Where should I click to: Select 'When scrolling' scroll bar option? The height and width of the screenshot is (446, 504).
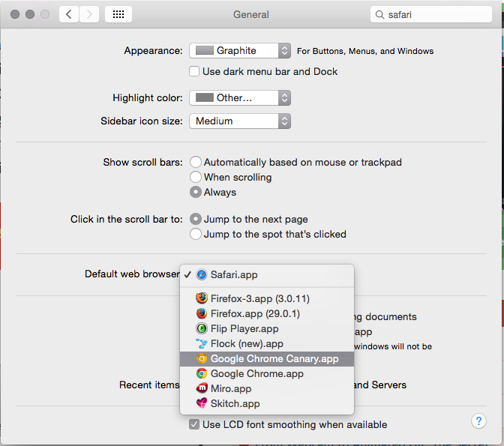pyautogui.click(x=196, y=178)
